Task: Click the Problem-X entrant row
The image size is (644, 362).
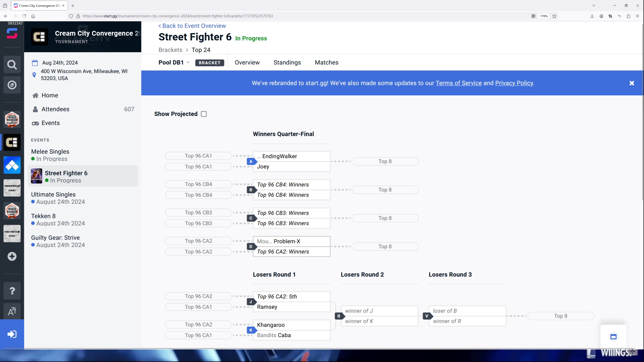Action: 292,241
